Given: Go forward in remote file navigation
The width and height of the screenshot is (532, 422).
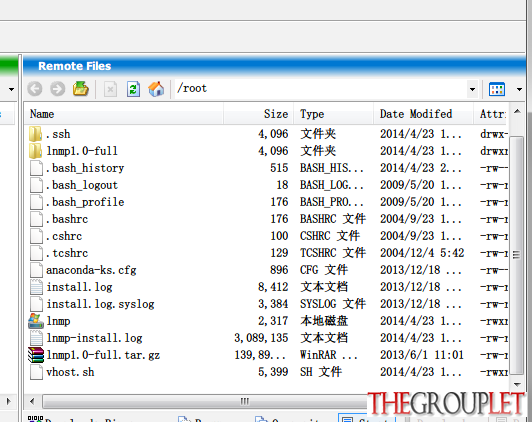Looking at the screenshot, I should click(57, 89).
